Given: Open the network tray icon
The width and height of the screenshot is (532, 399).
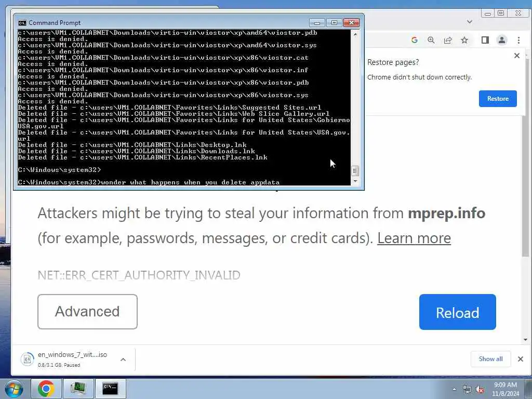Looking at the screenshot, I should tap(467, 390).
